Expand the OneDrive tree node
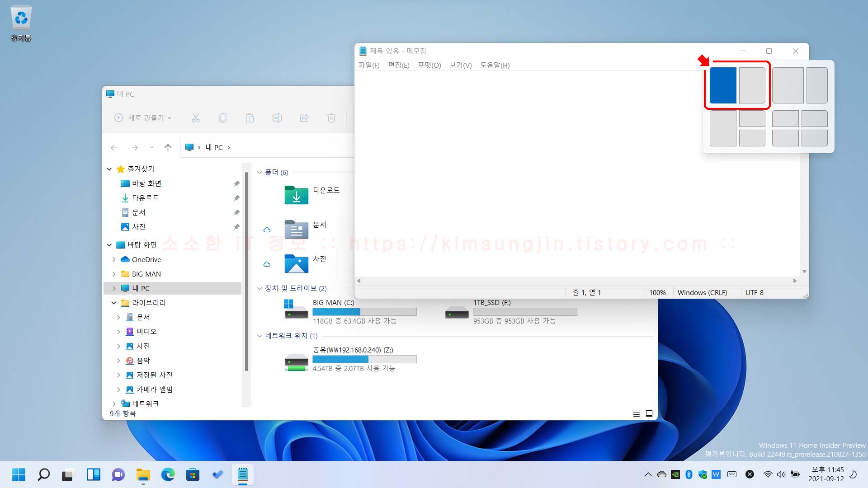The width and height of the screenshot is (868, 488). [x=114, y=259]
